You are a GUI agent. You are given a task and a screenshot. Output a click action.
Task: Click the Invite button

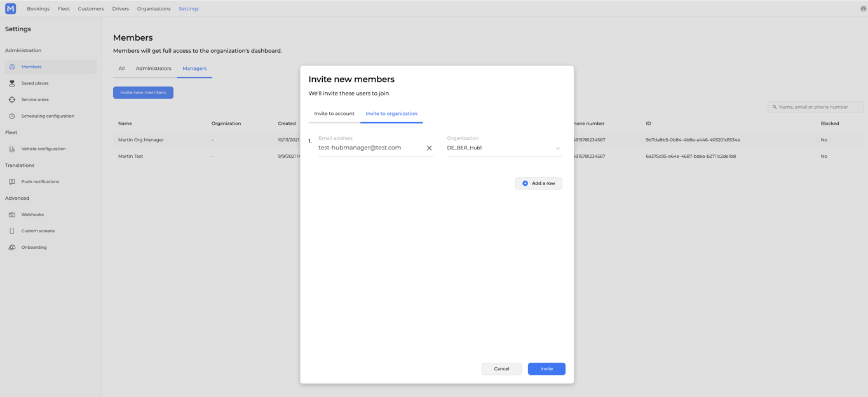546,369
